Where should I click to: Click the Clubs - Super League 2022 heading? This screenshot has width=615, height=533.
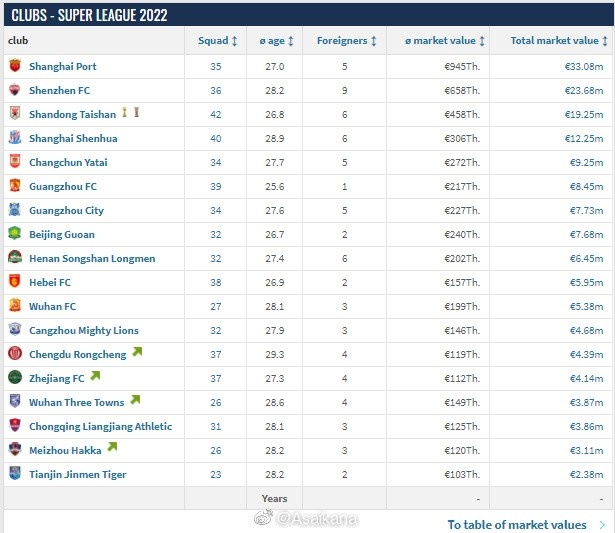89,15
